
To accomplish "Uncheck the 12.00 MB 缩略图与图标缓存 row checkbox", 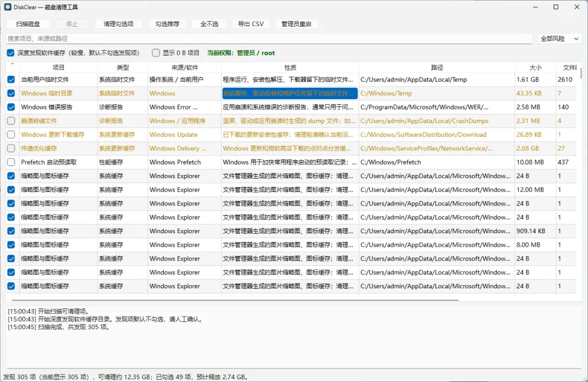I will point(11,190).
